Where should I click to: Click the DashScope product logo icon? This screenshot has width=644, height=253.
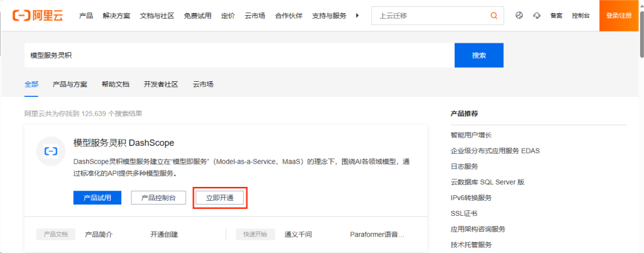coord(51,152)
